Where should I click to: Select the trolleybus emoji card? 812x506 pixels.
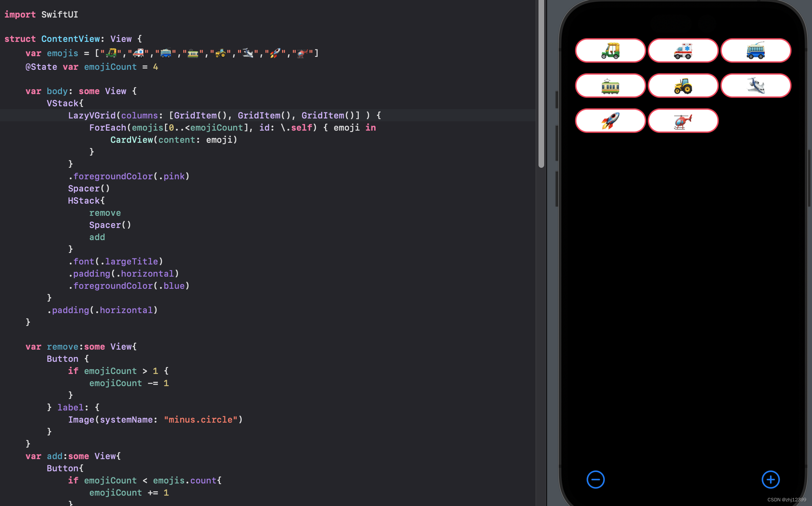pyautogui.click(x=756, y=50)
